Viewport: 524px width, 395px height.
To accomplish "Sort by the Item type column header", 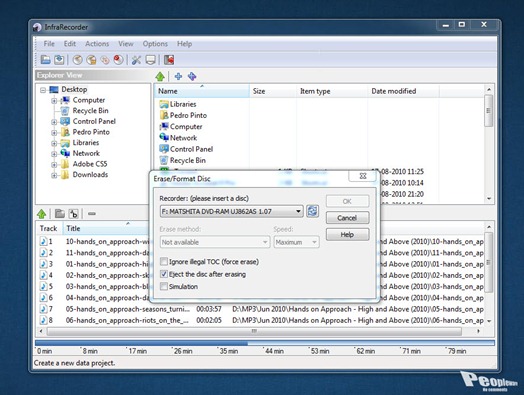I will pyautogui.click(x=332, y=91).
